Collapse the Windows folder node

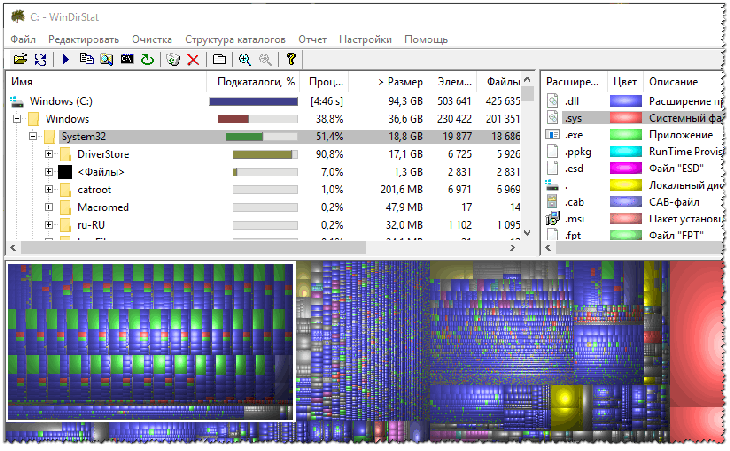coord(17,119)
